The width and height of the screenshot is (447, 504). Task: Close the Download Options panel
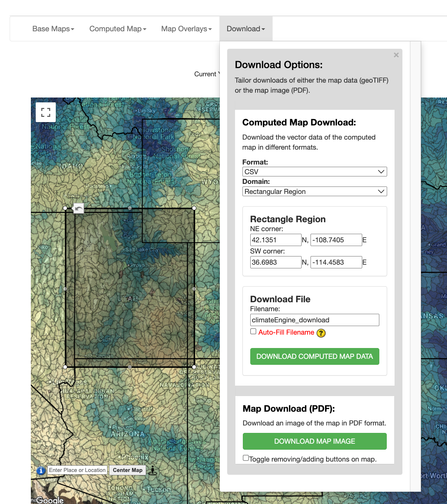[396, 55]
